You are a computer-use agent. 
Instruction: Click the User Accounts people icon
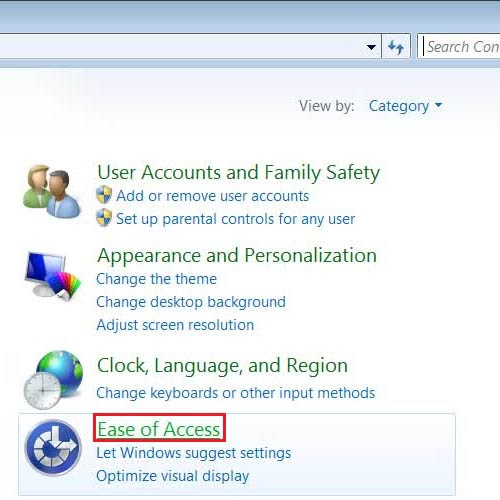[52, 191]
